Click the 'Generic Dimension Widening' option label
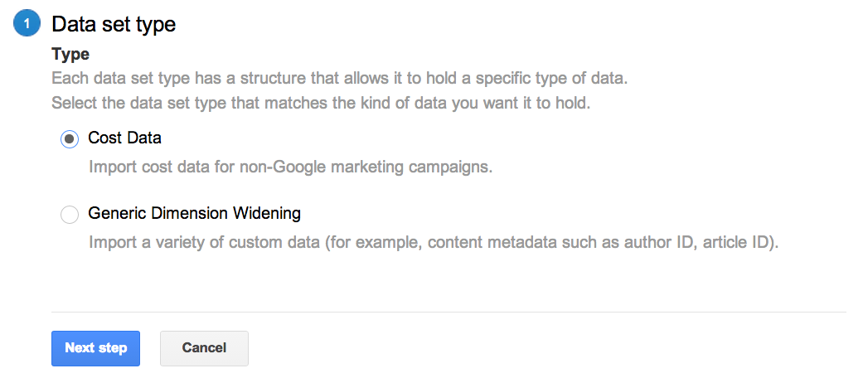 194,214
